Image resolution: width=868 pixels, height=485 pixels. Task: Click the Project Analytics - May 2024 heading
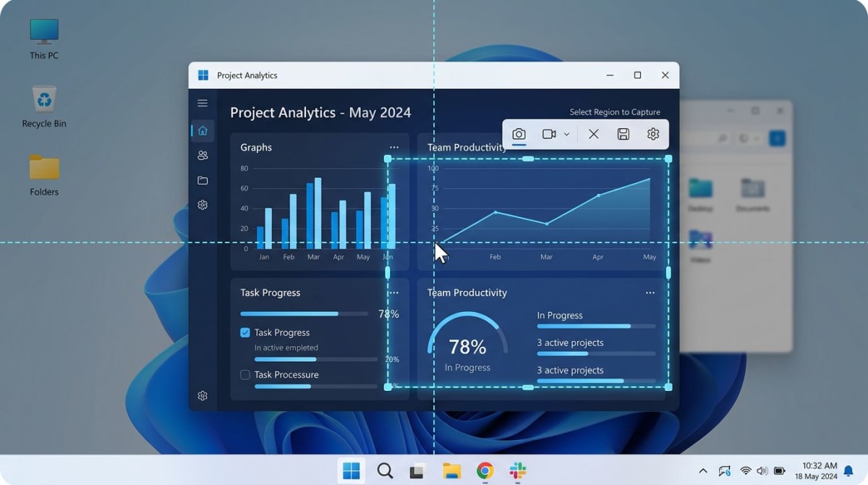pos(320,112)
